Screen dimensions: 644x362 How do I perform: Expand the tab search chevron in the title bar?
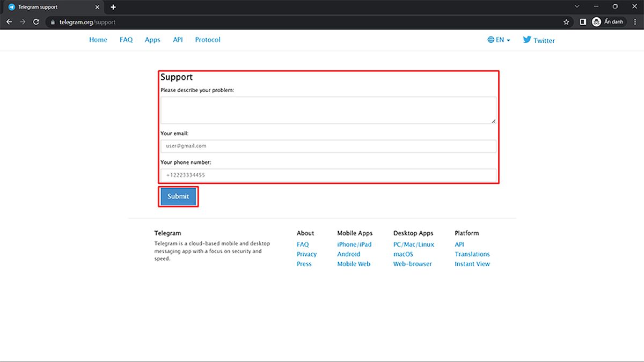[x=577, y=6]
